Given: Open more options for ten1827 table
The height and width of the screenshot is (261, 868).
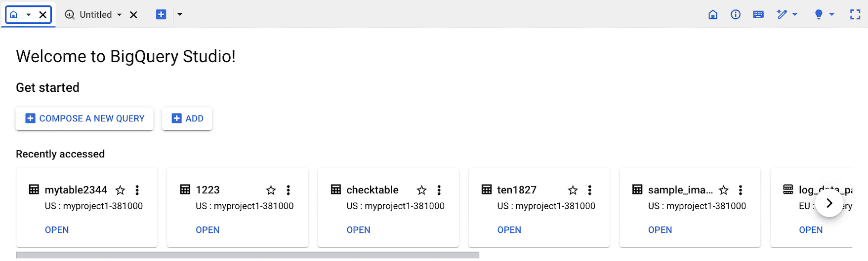Looking at the screenshot, I should pyautogui.click(x=590, y=190).
